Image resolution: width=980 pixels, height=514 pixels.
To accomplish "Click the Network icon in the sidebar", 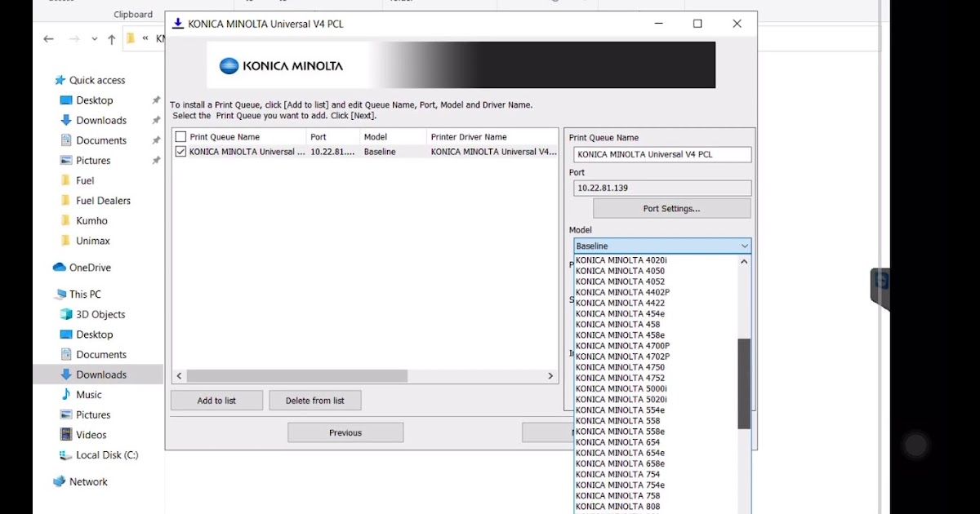I will tap(59, 481).
